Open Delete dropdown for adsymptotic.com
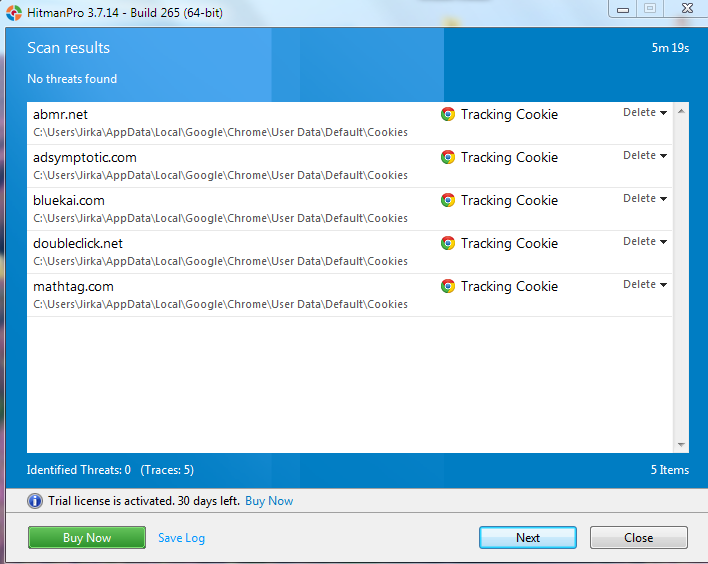Image resolution: width=708 pixels, height=564 pixels. 645,155
